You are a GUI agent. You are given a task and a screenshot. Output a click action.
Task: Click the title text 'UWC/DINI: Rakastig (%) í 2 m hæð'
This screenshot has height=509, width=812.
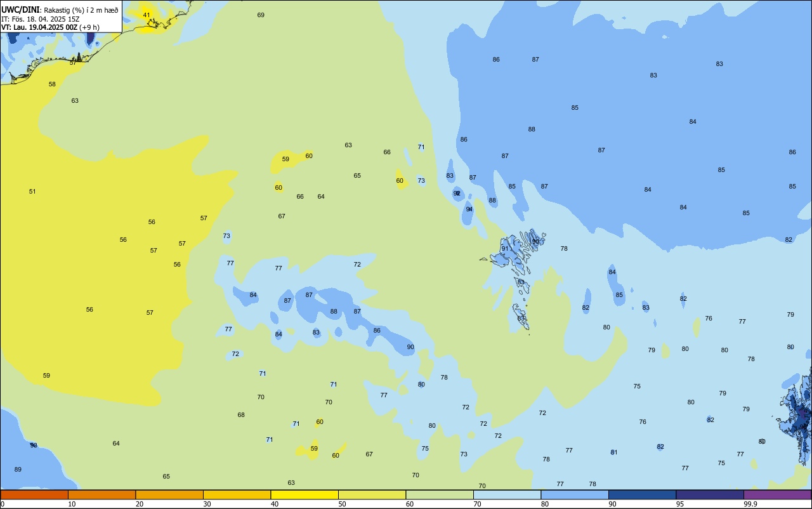coord(60,9)
